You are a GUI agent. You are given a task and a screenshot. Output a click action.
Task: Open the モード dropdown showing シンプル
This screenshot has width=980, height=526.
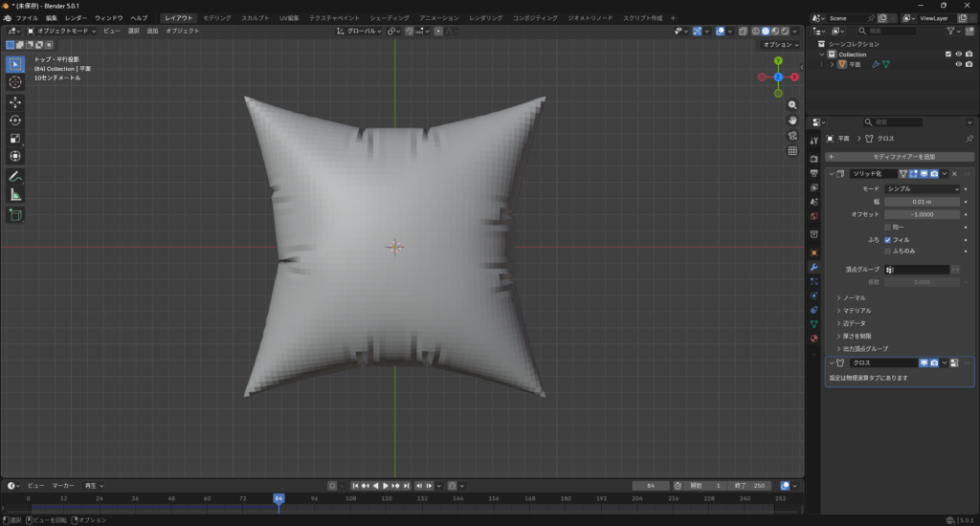point(922,189)
